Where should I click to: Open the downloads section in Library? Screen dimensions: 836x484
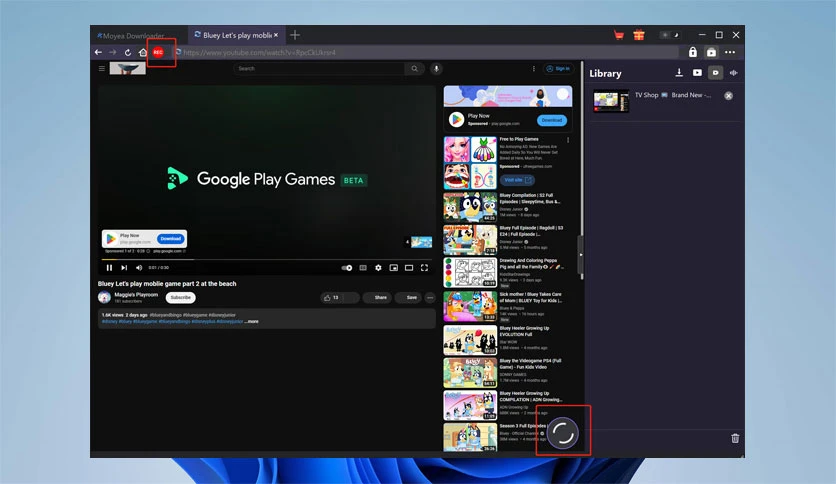tap(679, 72)
